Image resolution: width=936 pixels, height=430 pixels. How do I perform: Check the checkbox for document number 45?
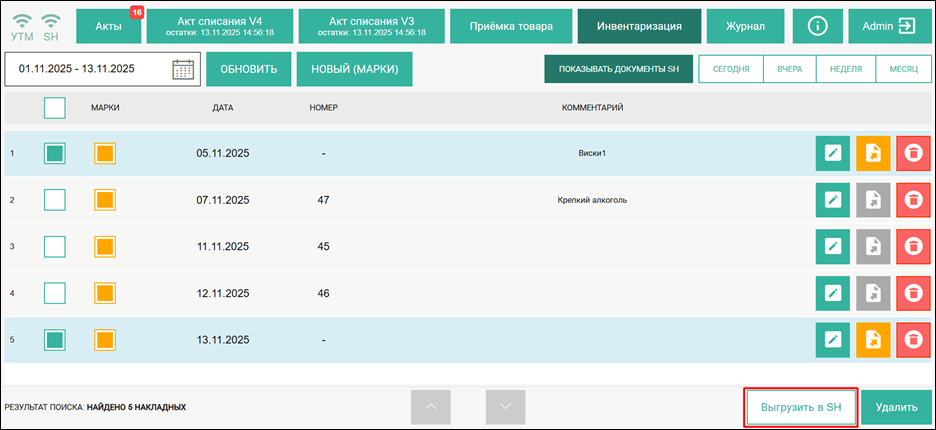click(x=55, y=246)
